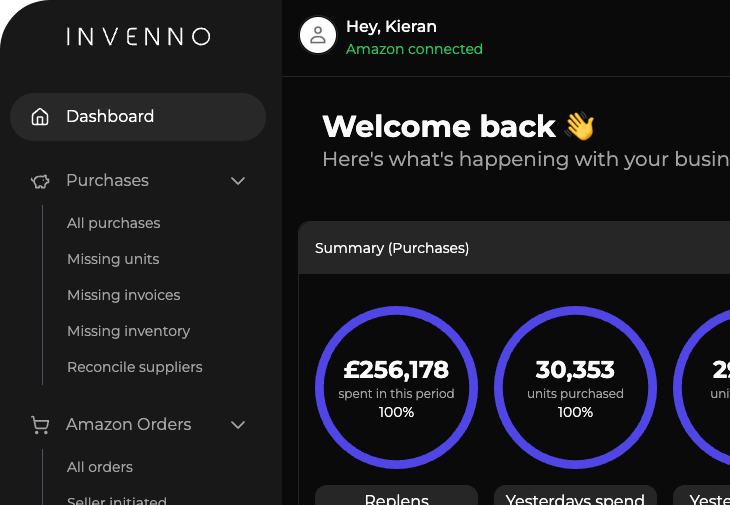Open All orders under Amazon Orders
The image size is (730, 505).
pos(100,467)
